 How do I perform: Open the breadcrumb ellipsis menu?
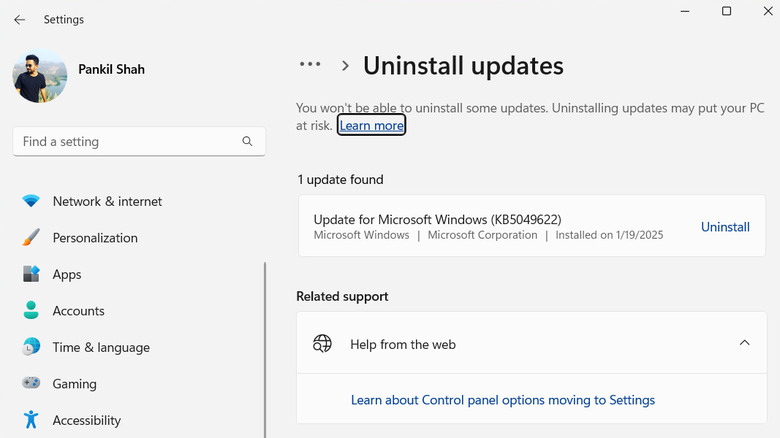tap(310, 64)
